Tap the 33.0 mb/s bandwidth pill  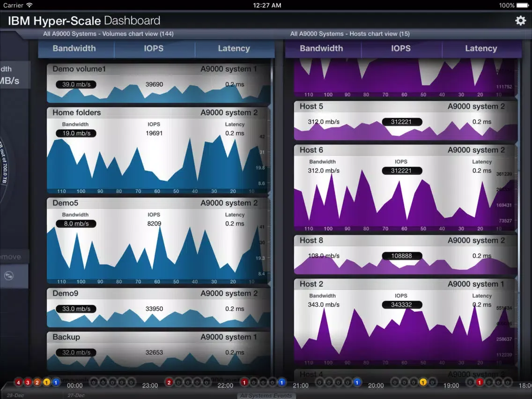(76, 309)
